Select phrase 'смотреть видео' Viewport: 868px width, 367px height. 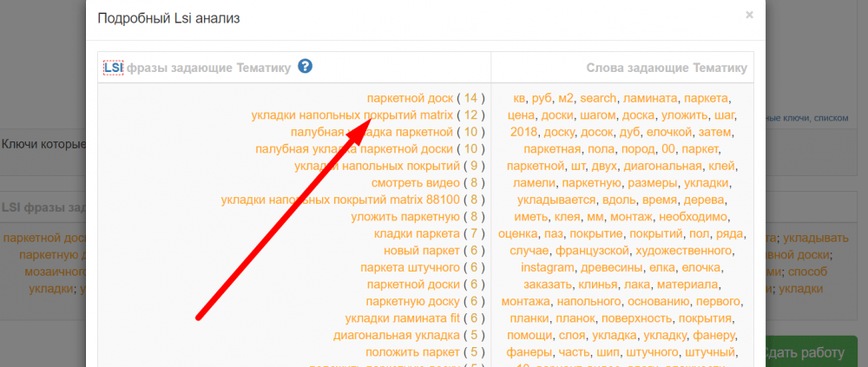pyautogui.click(x=416, y=182)
